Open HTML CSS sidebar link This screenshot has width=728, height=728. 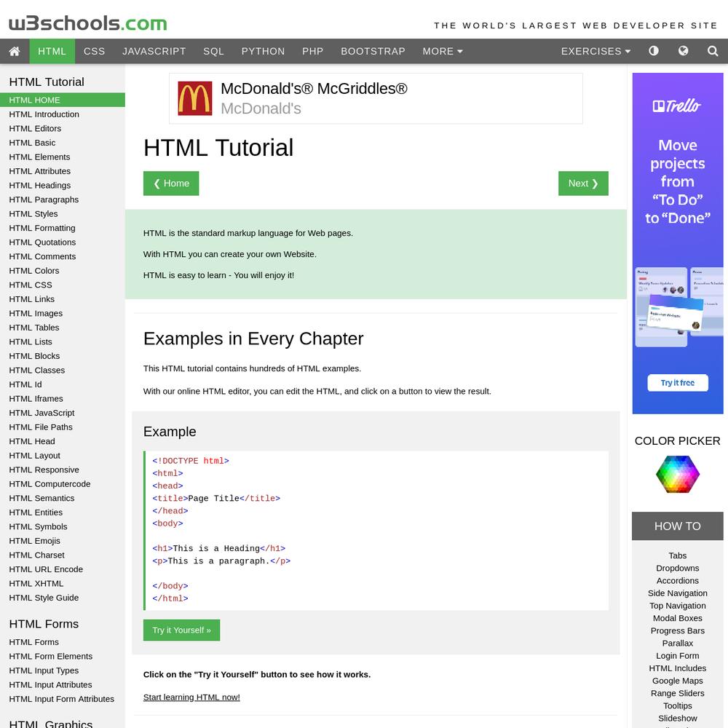point(62,285)
